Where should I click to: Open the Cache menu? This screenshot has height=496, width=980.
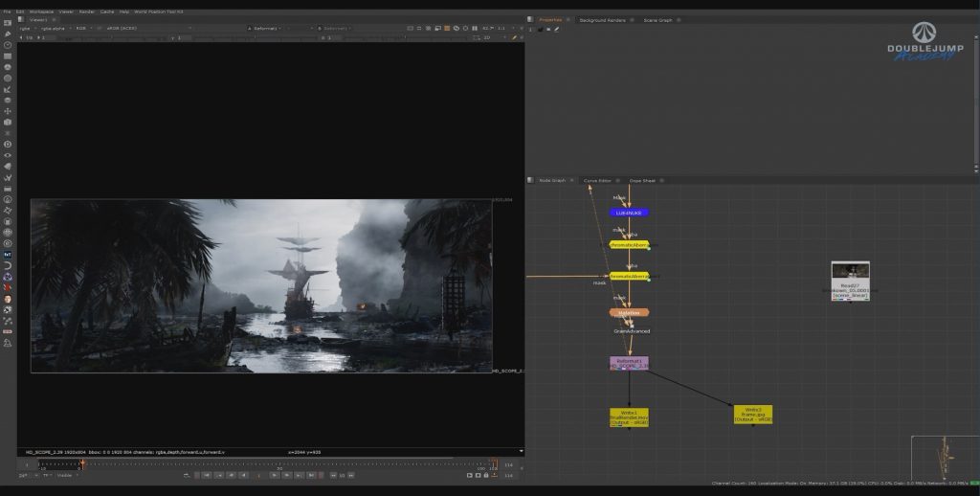coord(107,11)
